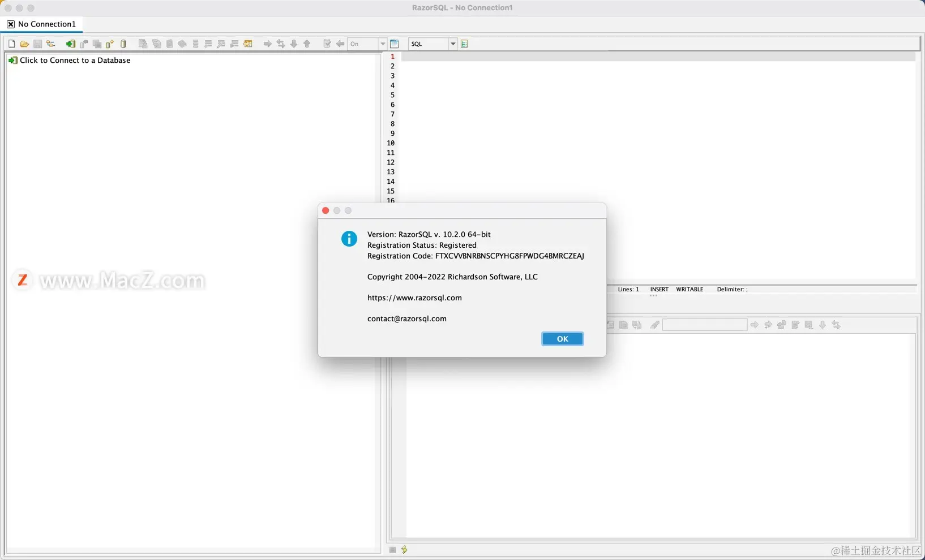925x560 pixels.
Task: Click the Lines: 1 status entry
Action: coord(628,289)
